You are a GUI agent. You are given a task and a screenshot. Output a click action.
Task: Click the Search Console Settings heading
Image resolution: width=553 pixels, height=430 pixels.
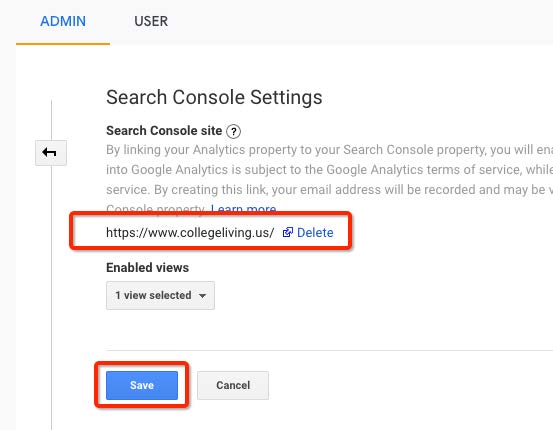click(x=214, y=97)
